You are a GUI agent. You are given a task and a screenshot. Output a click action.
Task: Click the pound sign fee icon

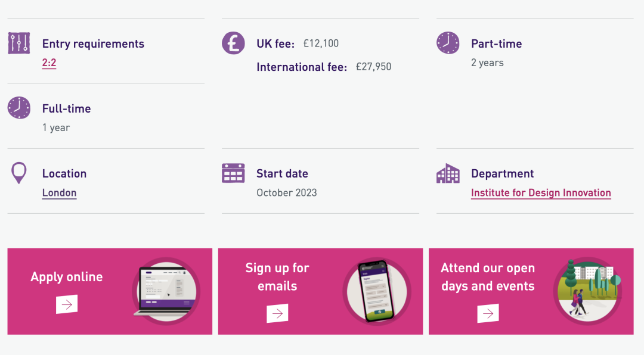[233, 43]
